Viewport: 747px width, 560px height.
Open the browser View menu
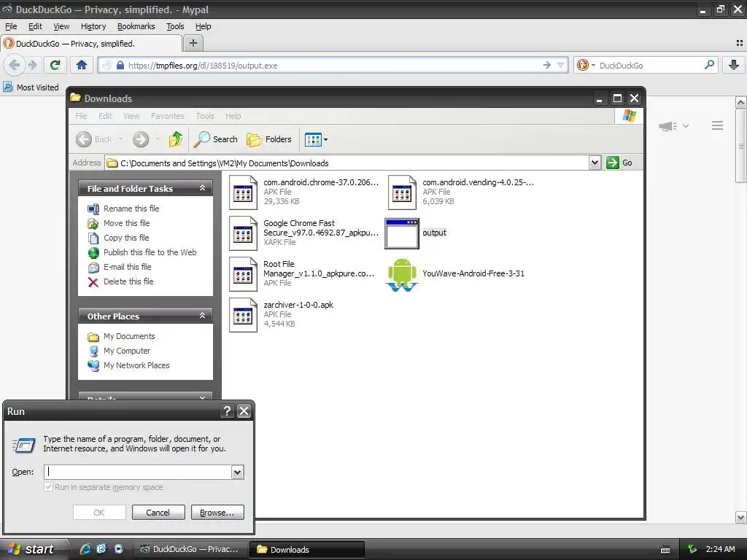coord(61,26)
